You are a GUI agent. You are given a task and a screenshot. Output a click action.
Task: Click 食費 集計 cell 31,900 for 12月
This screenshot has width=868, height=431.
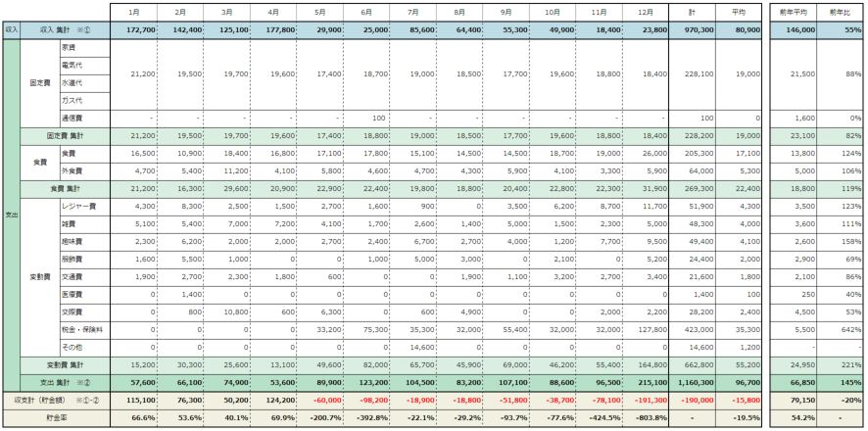point(645,189)
